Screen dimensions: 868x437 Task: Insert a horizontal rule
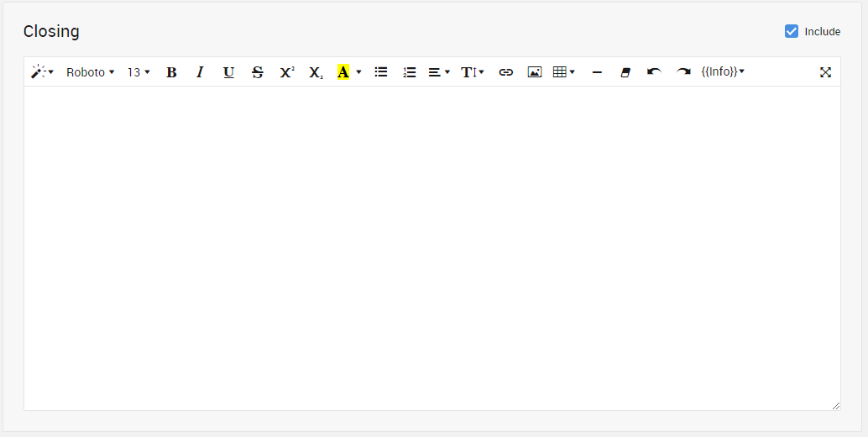coord(597,72)
